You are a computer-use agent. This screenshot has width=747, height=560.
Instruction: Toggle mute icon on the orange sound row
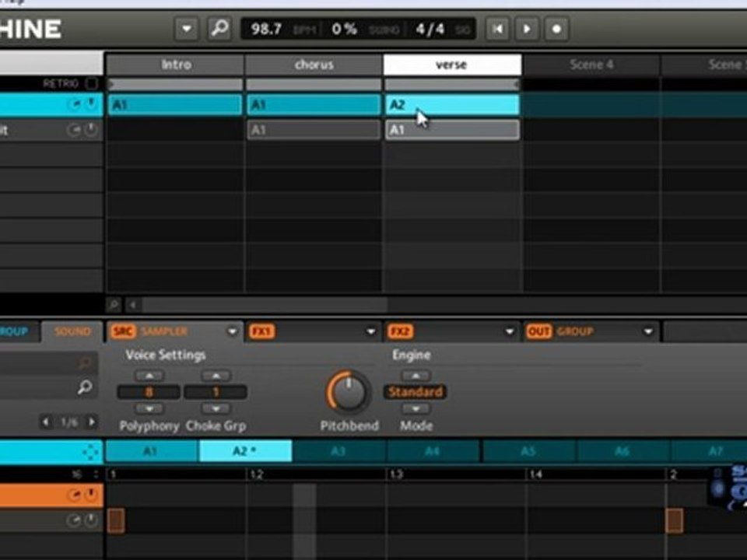74,495
